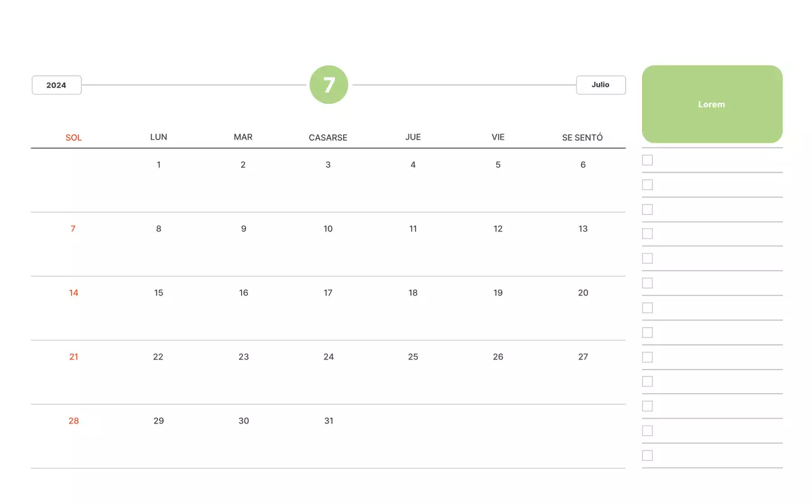Select the SE SENTÓ column header
This screenshot has height=504, width=812.
582,138
